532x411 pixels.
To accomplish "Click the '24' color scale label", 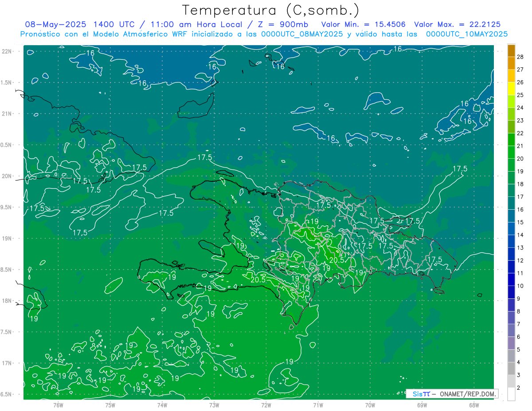I will point(520,107).
